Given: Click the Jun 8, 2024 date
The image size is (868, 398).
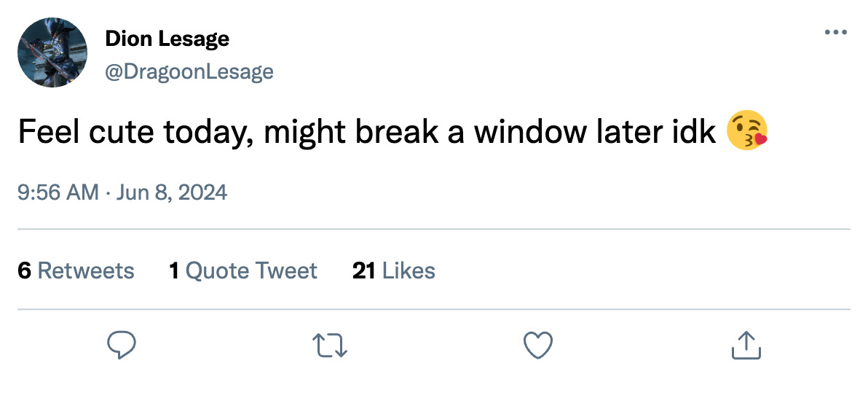Looking at the screenshot, I should click(172, 192).
